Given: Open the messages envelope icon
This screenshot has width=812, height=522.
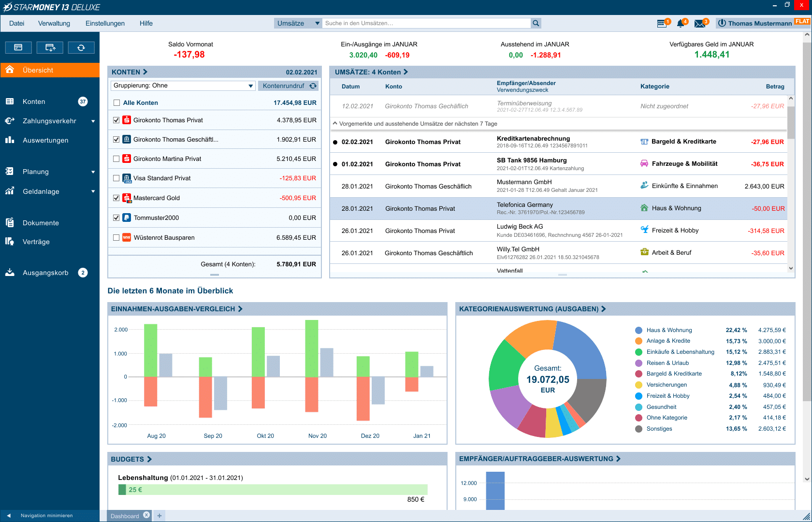Looking at the screenshot, I should (700, 23).
